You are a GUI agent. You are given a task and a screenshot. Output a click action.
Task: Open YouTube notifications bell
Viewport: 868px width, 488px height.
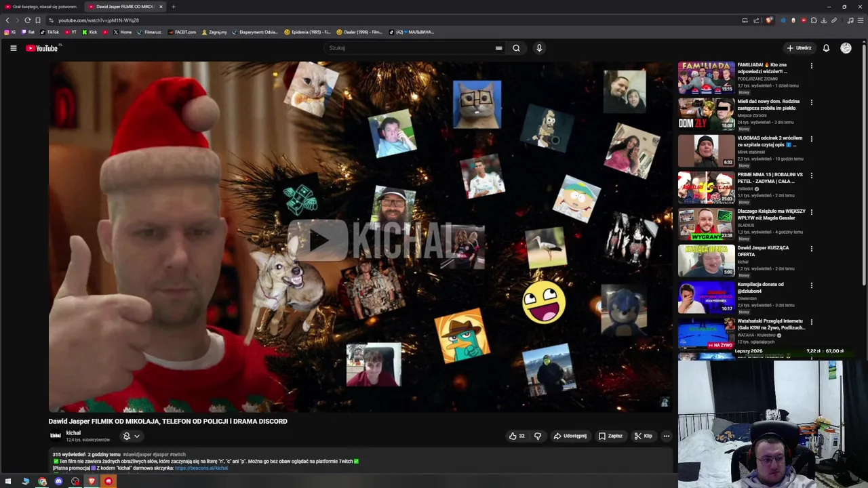tap(826, 48)
